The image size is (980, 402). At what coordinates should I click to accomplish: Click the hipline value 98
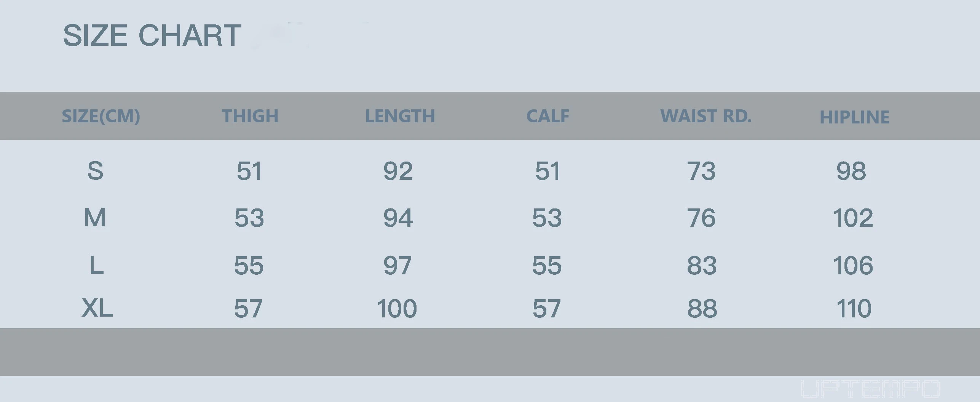pyautogui.click(x=851, y=171)
